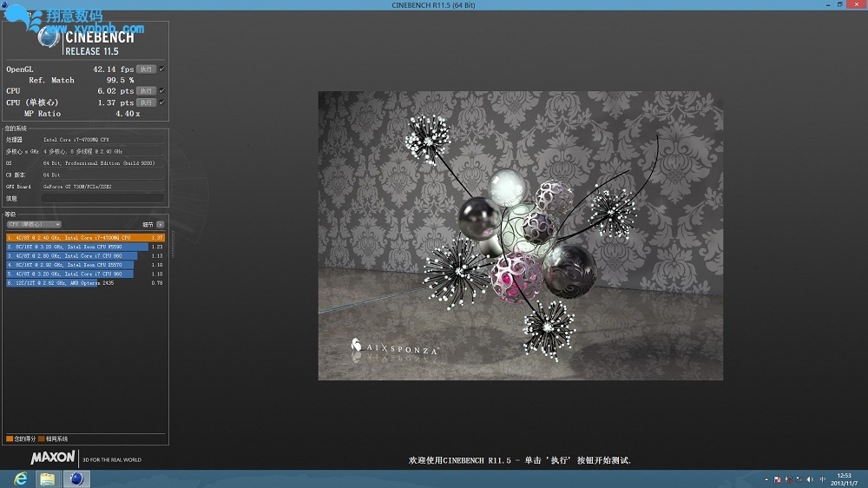Open the CPU (单核心) ranking dropdown
The width and height of the screenshot is (868, 488).
34,224
